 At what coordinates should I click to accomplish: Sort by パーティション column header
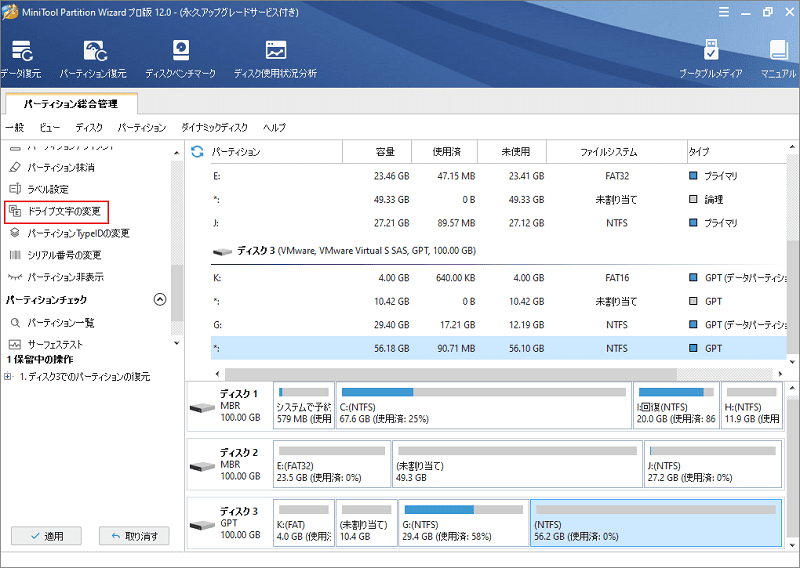pyautogui.click(x=276, y=152)
